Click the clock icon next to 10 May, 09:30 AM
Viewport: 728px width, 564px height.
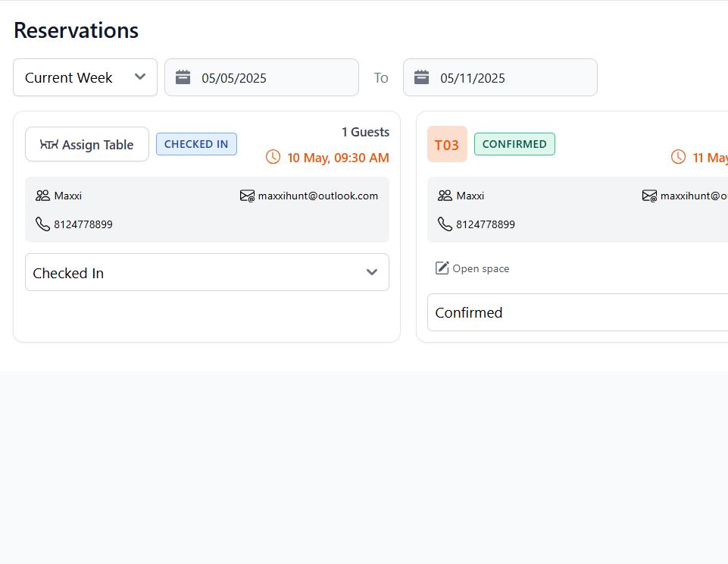[x=273, y=157]
